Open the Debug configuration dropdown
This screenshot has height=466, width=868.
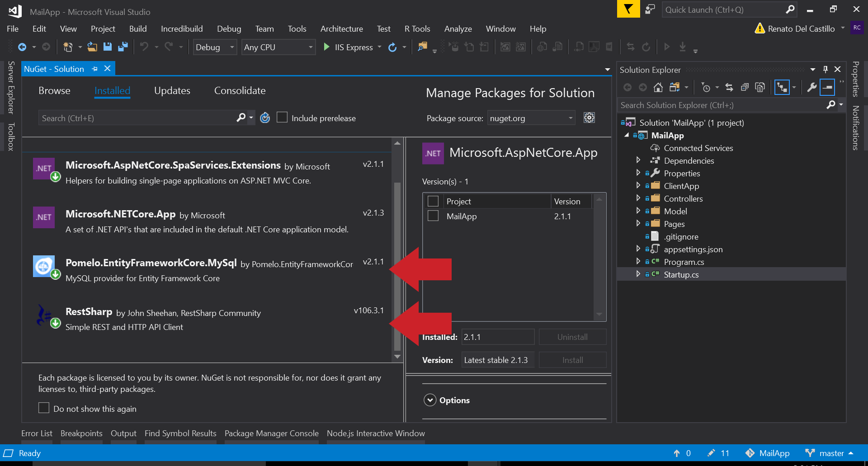pos(215,47)
